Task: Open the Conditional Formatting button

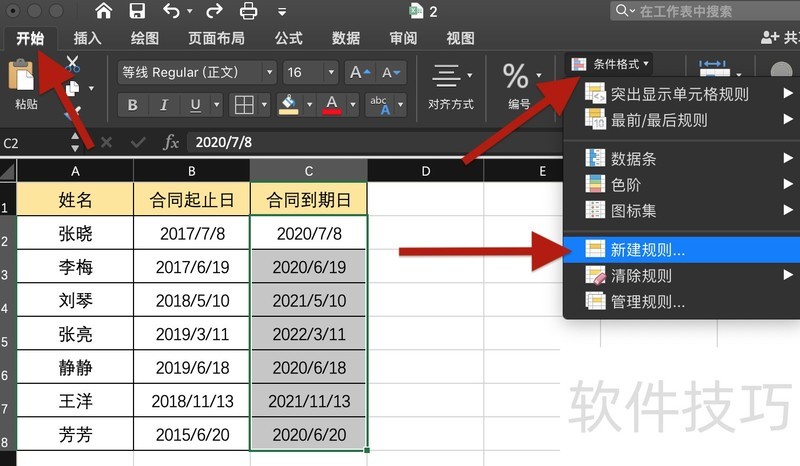Action: coord(610,64)
